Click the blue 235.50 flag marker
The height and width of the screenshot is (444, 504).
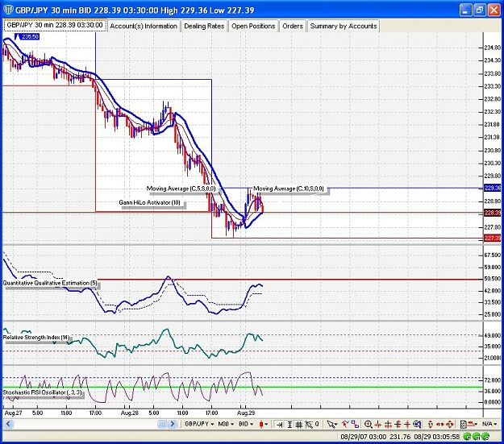pyautogui.click(x=27, y=36)
